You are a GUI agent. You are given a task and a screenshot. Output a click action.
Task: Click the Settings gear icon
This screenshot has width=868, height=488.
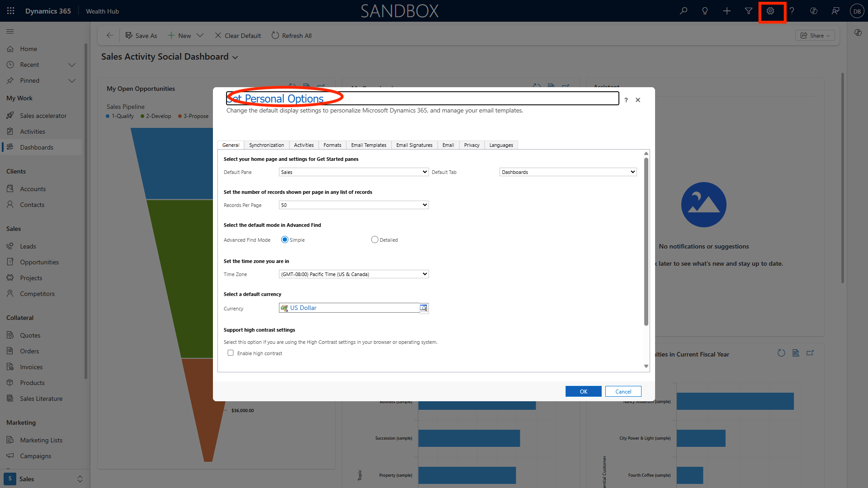point(770,11)
